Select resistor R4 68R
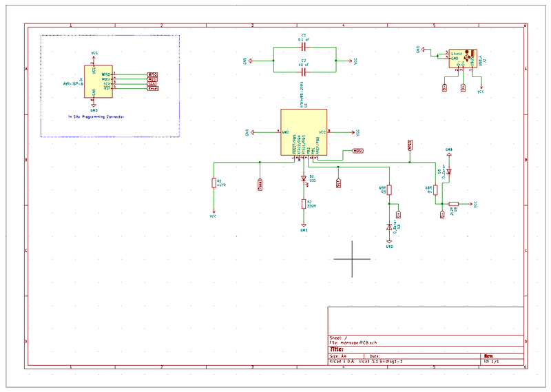The height and width of the screenshot is (392, 551). (x=435, y=190)
